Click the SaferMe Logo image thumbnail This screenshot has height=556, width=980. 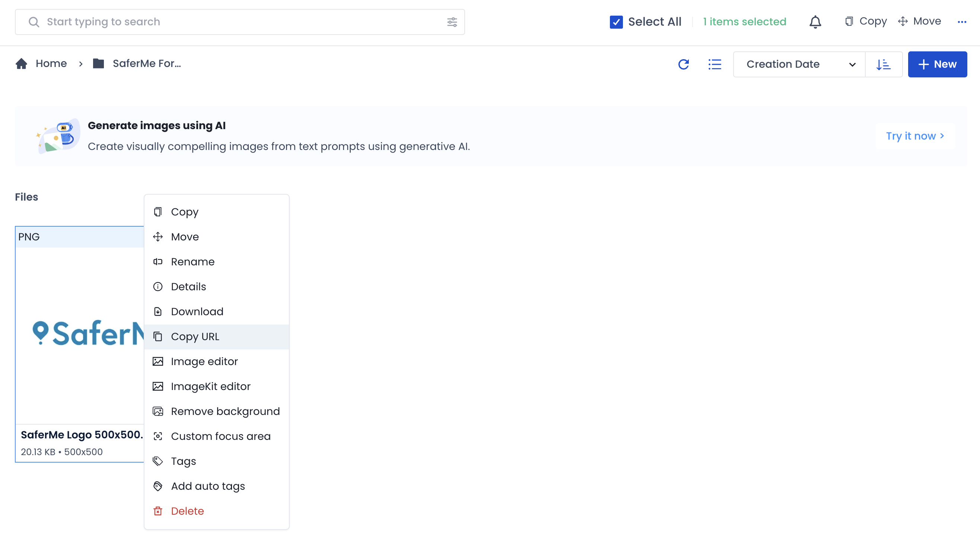[x=80, y=334]
